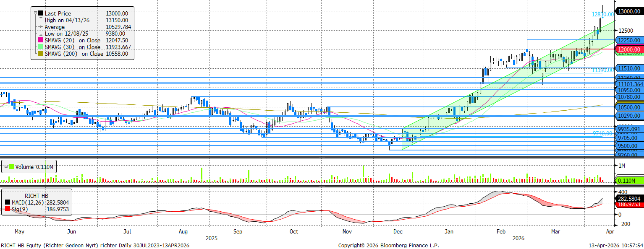Screen dimensions: 644x249
Task: Collapse the Last Price legend tree
Action: (35, 13)
